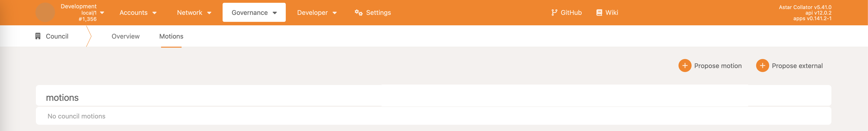
Task: Click the plus icon for Propose external
Action: click(762, 66)
